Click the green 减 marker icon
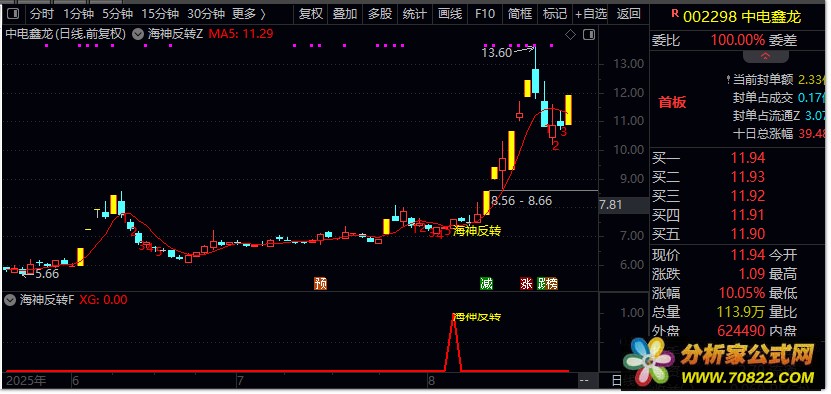This screenshot has height=394, width=831. 486,284
